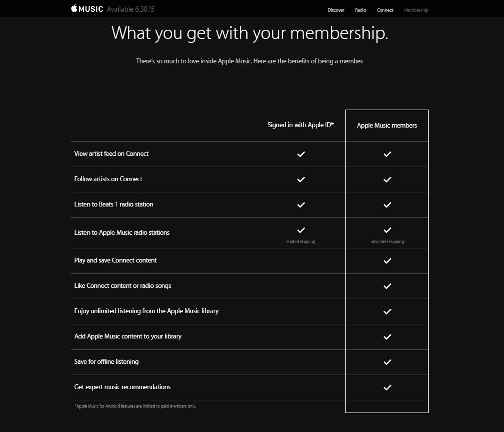This screenshot has width=504, height=432.
Task: Click the 'Apple Music members' column header
Action: 387,126
